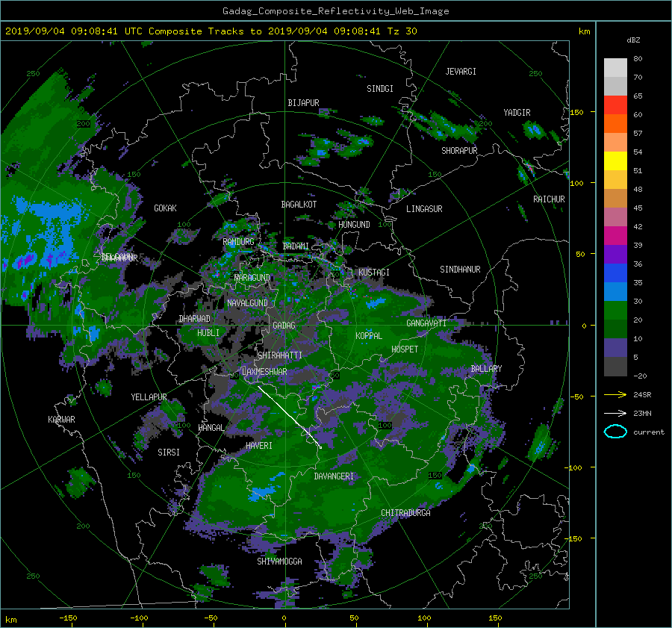Click the JEVARGI city label

pos(461,72)
